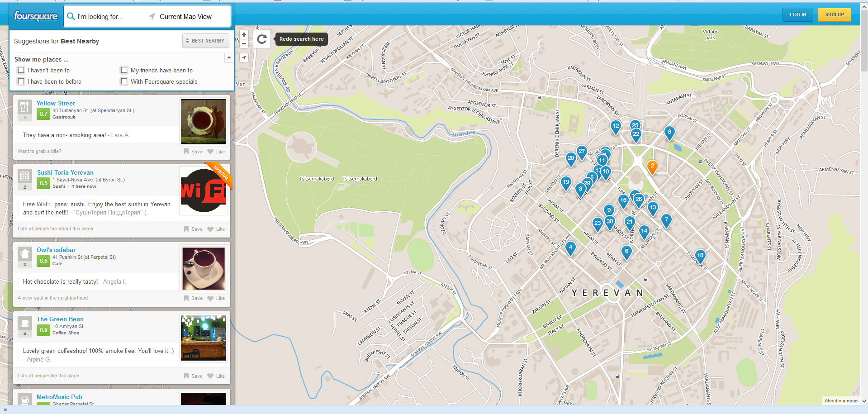The height and width of the screenshot is (414, 868).
Task: Click the Foursquare logo
Action: coord(36,16)
